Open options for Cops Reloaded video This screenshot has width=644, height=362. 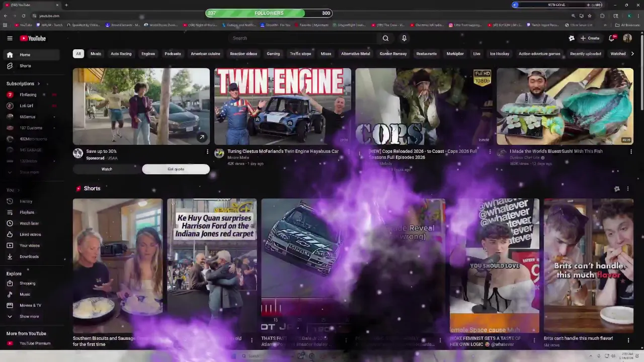coord(490,151)
